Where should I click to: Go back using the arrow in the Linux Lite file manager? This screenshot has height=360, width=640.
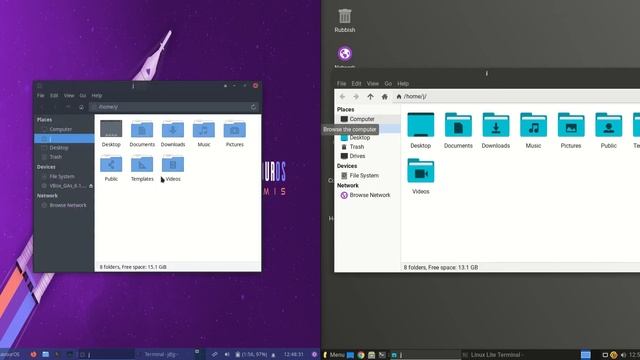coord(342,97)
